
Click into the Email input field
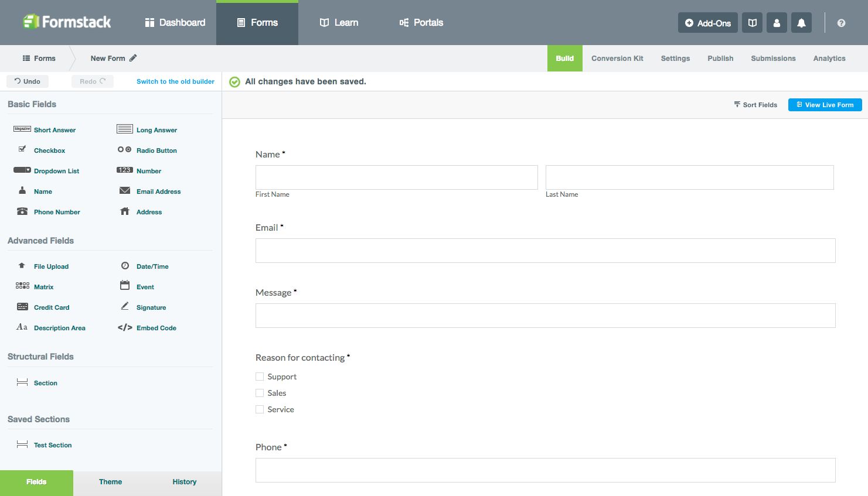coord(545,251)
